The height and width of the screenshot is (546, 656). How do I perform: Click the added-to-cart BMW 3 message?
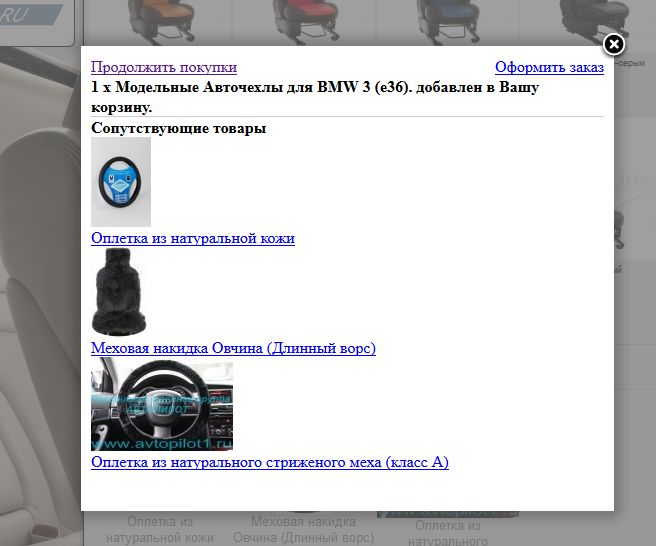point(315,97)
